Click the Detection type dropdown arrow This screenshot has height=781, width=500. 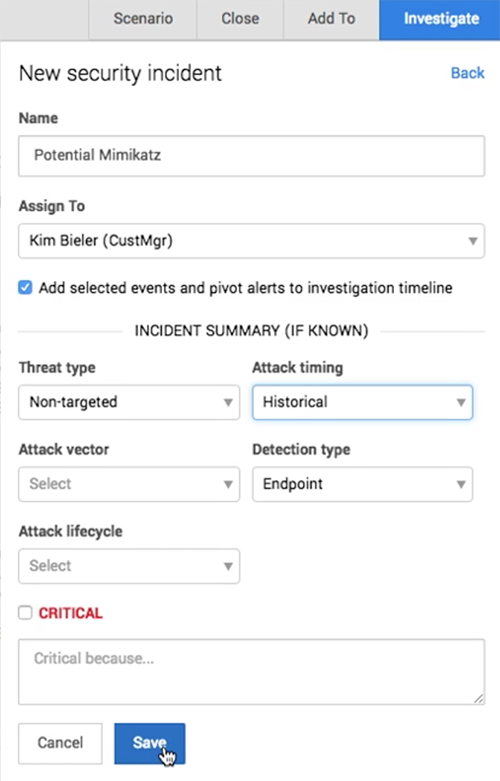[x=461, y=484]
